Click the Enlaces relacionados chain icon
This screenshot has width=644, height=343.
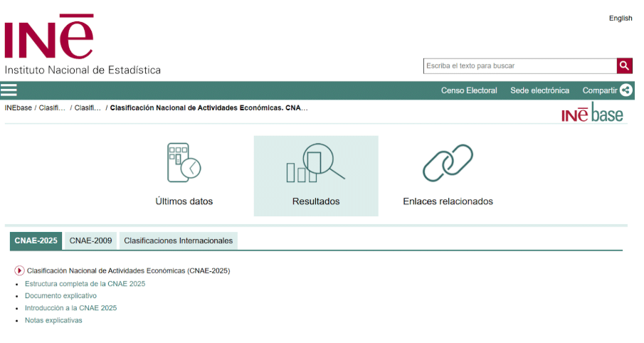click(448, 163)
